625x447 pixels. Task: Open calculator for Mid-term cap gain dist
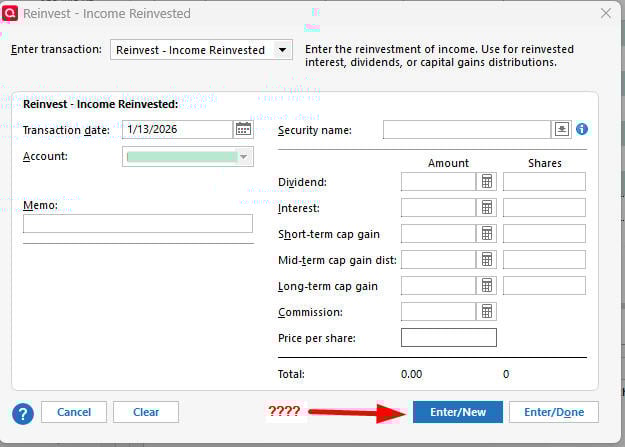coord(486,260)
